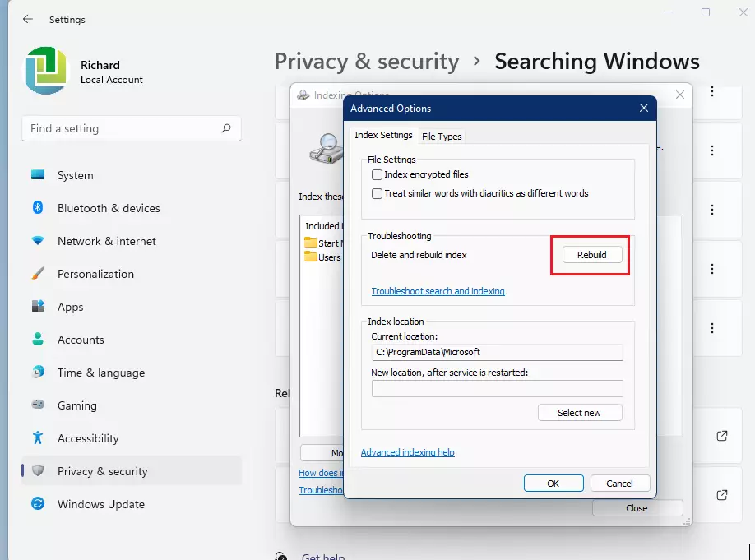Open fifth three-dot more options menu

tap(712, 328)
